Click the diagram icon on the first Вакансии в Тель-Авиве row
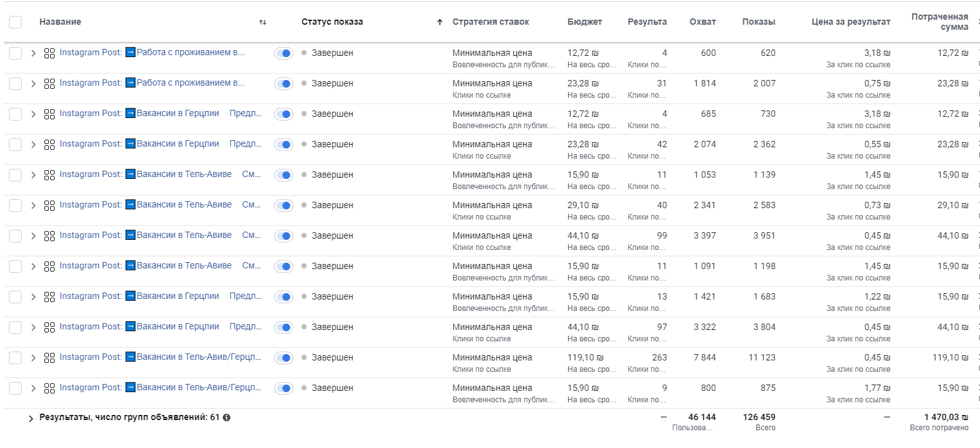The height and width of the screenshot is (448, 980). click(x=50, y=175)
